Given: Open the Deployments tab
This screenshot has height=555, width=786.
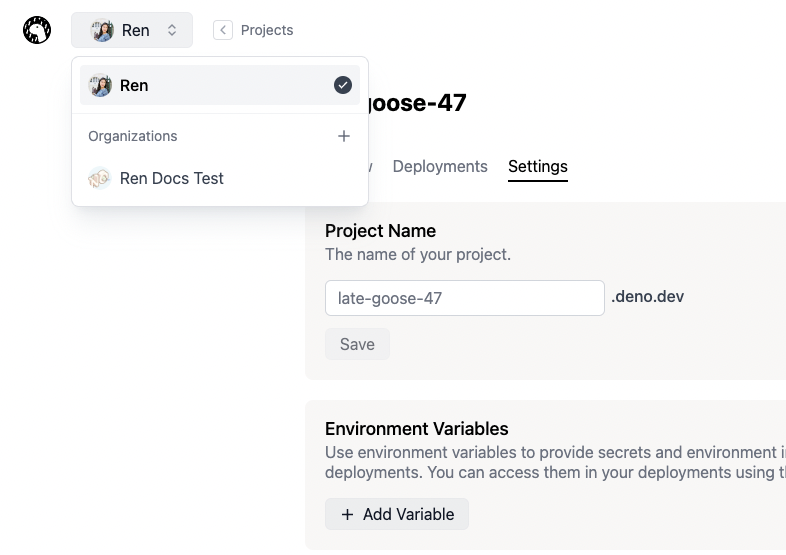Looking at the screenshot, I should [x=440, y=166].
